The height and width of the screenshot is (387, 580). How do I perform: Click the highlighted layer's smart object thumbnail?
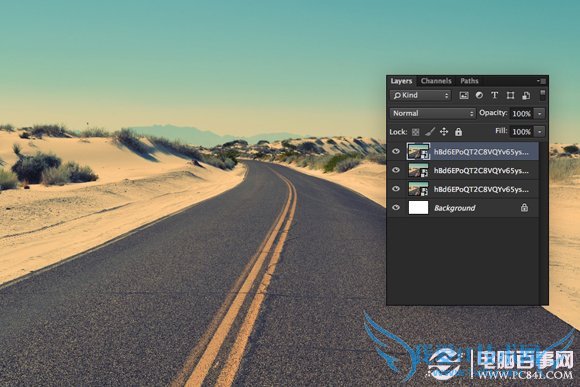tap(418, 151)
